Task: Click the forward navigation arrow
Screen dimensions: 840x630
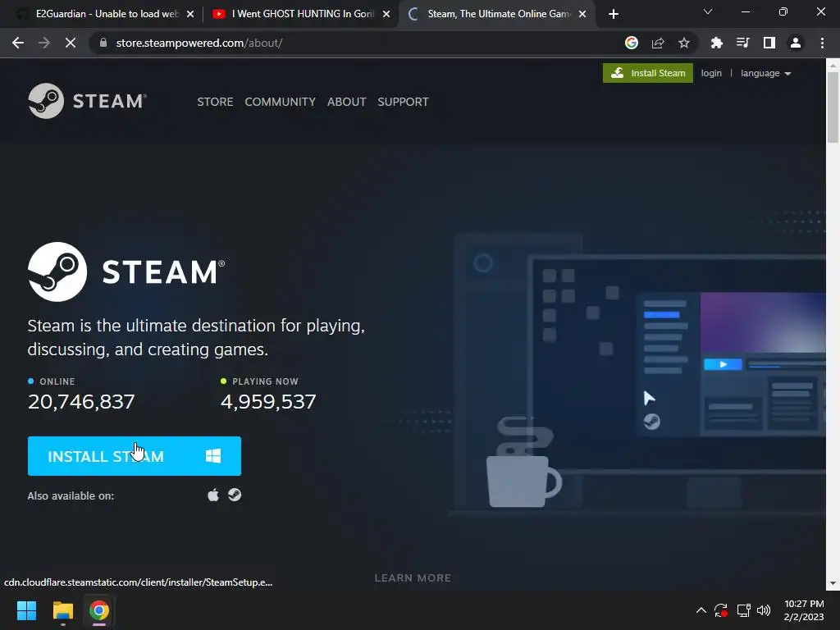Action: (x=44, y=43)
